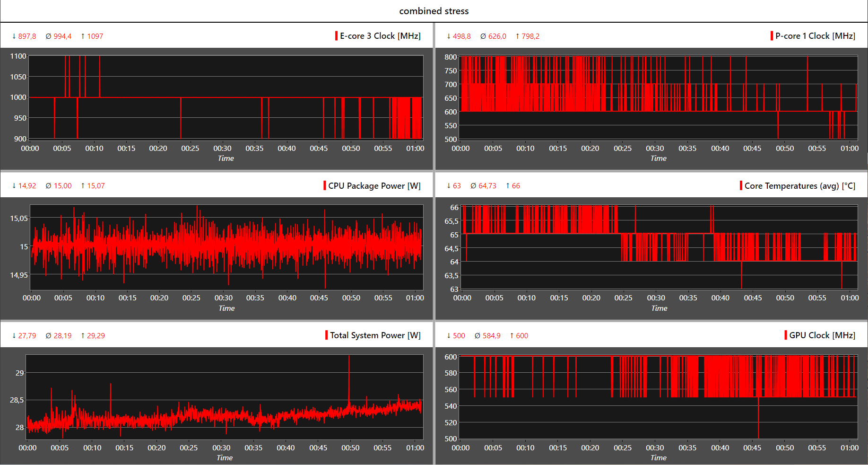Select red marker beside Total System Power
Screen dimensions: 868x465
click(326, 335)
